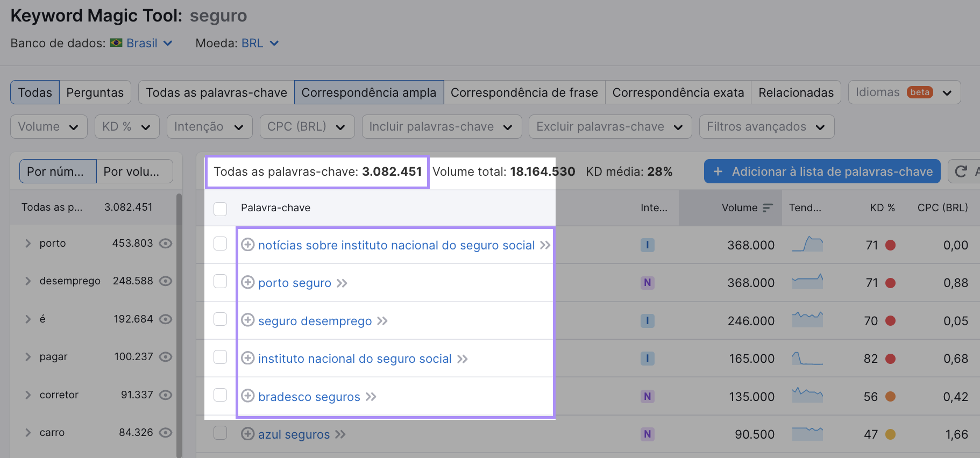Open double-arrow next to 'bradesco seguros'
This screenshot has width=980, height=458.
(x=371, y=397)
